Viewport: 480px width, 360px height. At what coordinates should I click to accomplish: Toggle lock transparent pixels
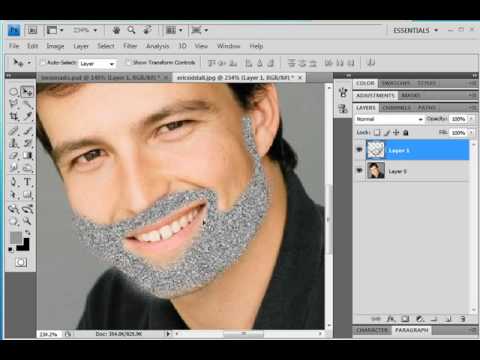[377, 133]
